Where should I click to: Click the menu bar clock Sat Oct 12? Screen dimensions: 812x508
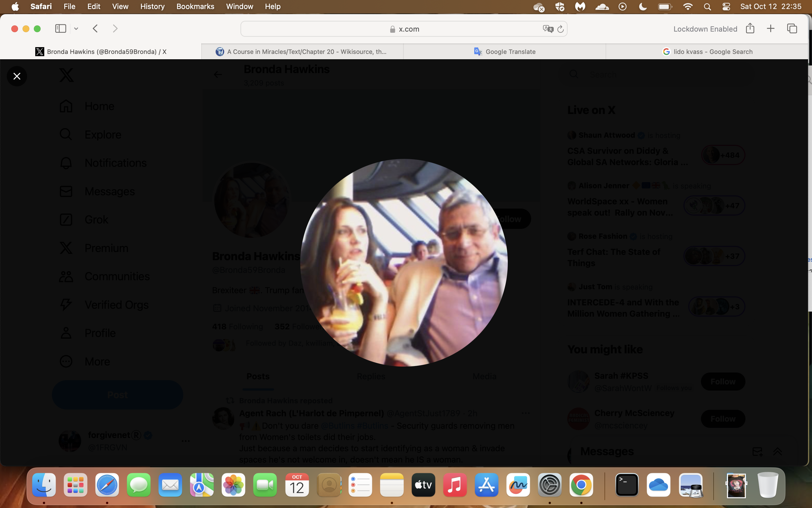click(x=771, y=6)
